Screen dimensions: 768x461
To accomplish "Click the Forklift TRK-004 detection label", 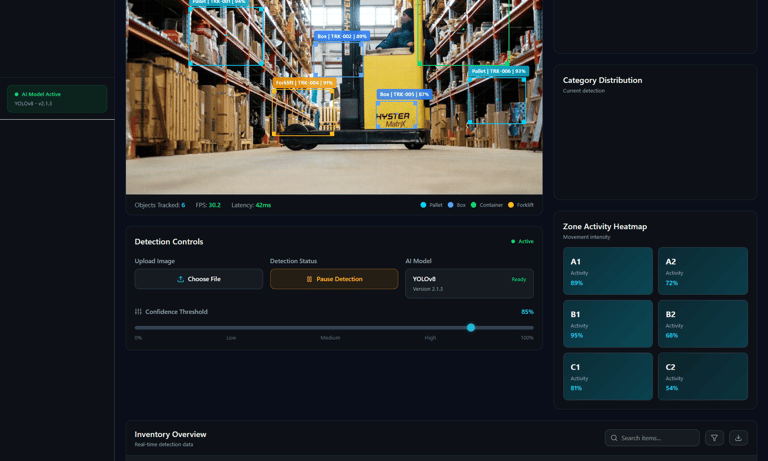I will [304, 83].
